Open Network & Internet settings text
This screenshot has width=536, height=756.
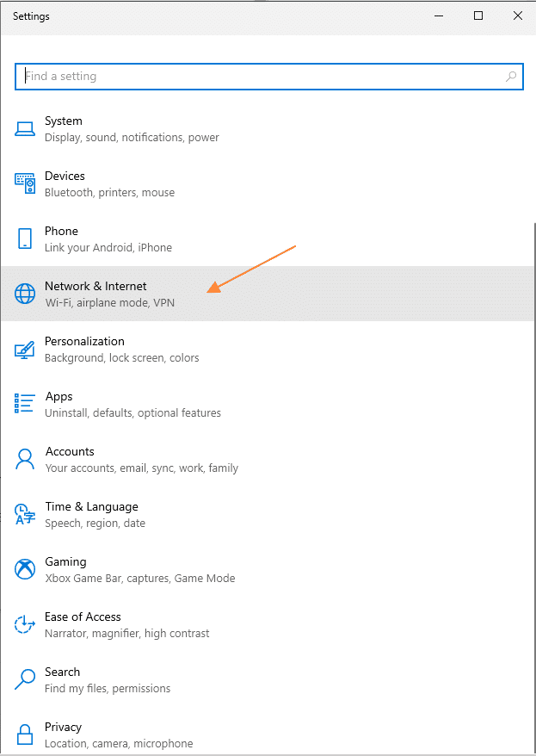(95, 287)
